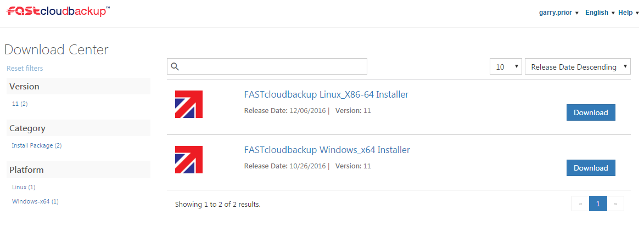
Task: Click the Windows installer flag thumbnail
Action: click(189, 160)
